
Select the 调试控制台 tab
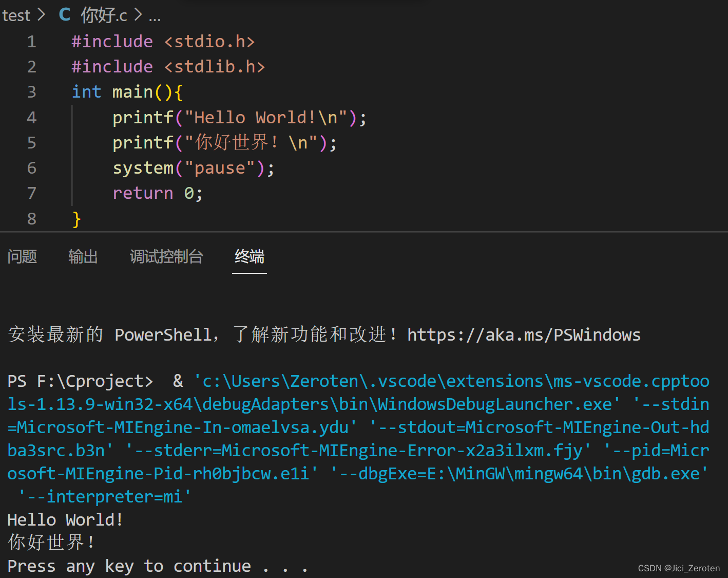click(166, 257)
